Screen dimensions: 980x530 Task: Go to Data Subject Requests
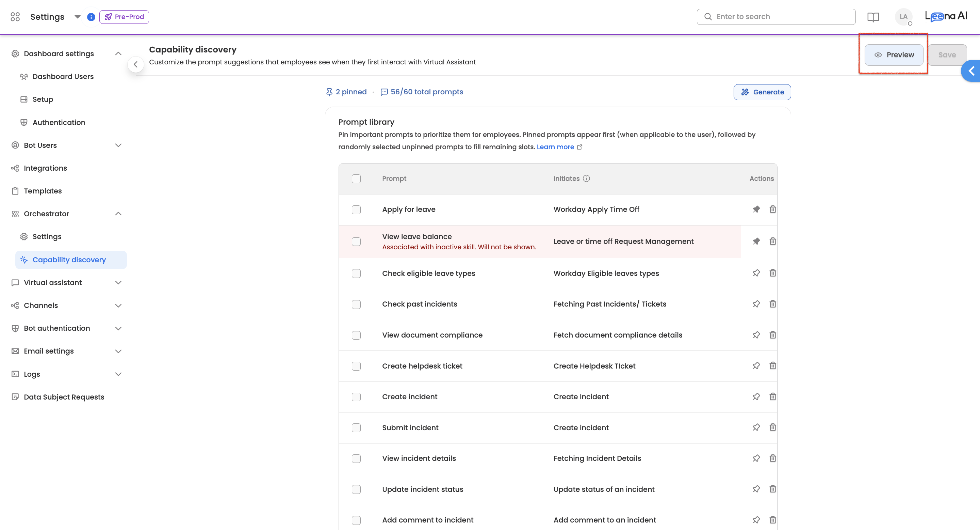pyautogui.click(x=64, y=397)
